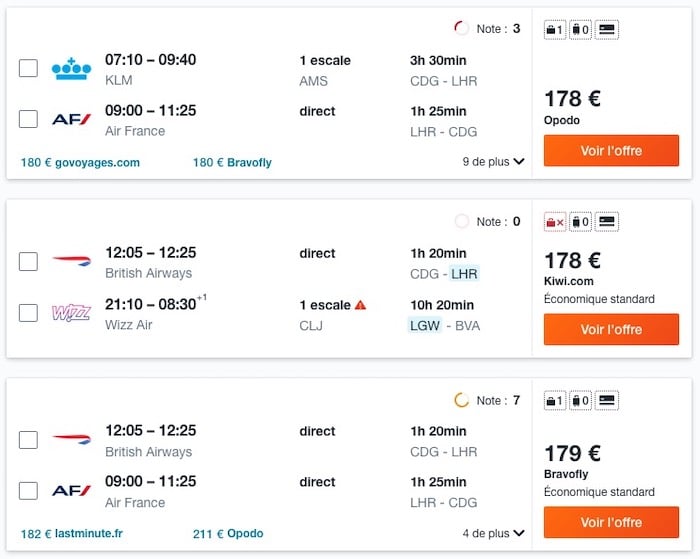The height and width of the screenshot is (559, 700).
Task: Click "Voir l'offre" for Kiwi.com
Action: coord(611,329)
